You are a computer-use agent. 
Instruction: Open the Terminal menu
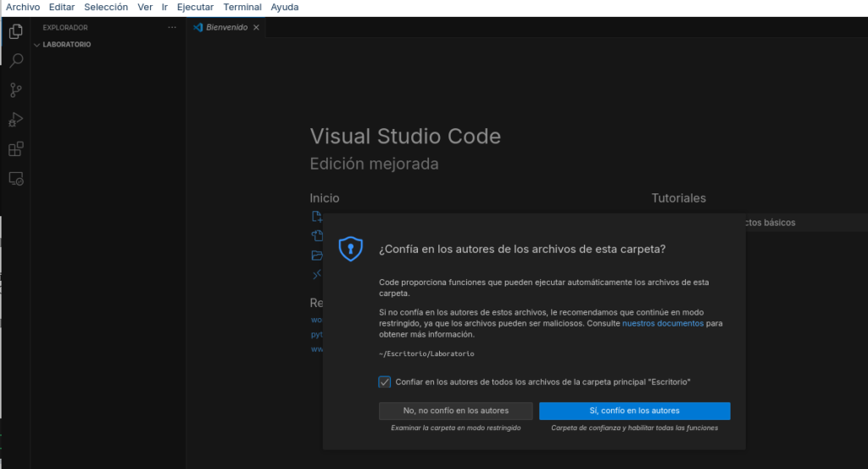point(242,7)
